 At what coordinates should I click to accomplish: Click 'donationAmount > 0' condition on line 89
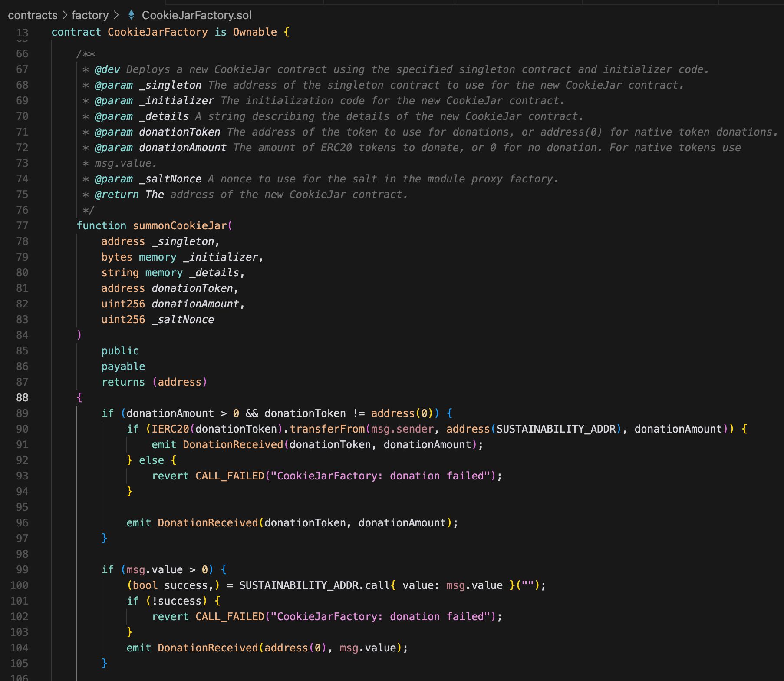tap(183, 413)
